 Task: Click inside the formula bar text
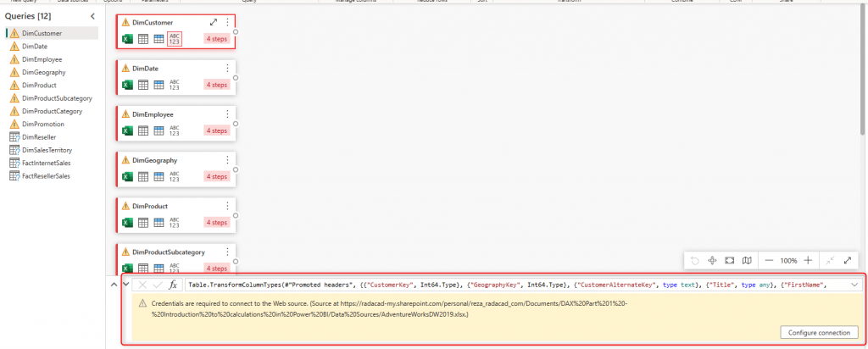[509, 285]
